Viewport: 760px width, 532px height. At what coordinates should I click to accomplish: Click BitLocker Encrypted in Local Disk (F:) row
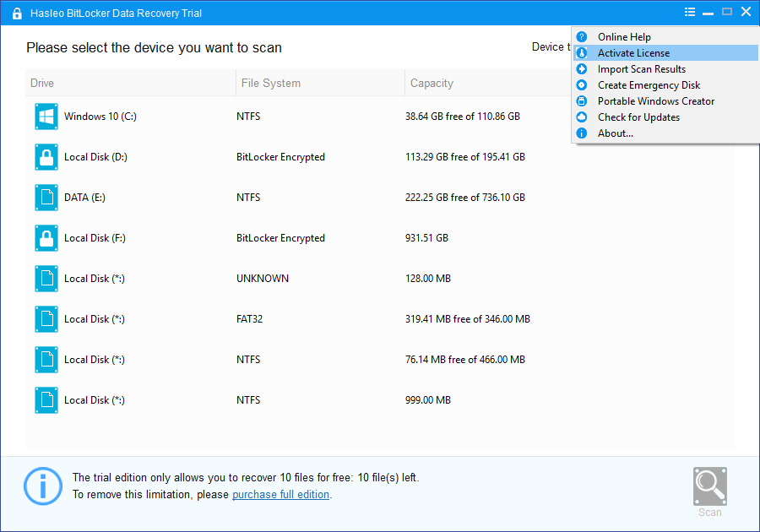click(x=280, y=238)
